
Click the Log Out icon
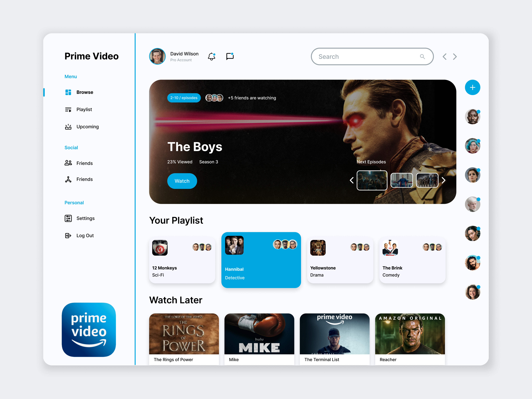click(68, 235)
